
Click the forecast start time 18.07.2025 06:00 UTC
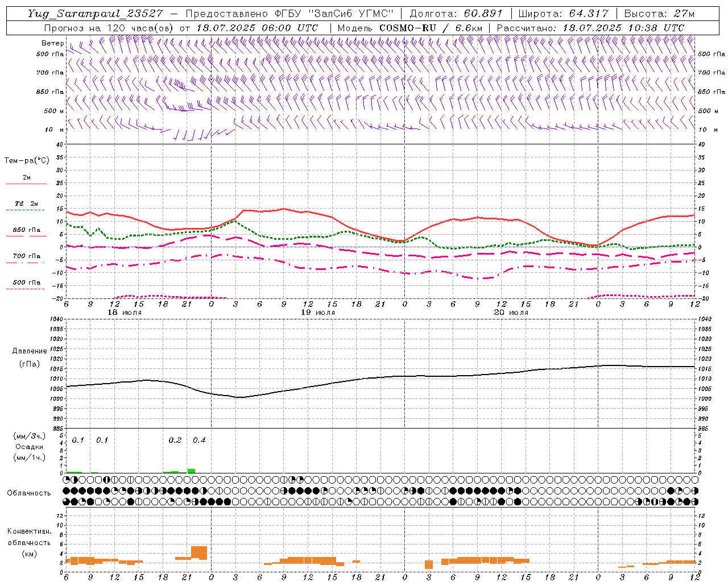257,28
